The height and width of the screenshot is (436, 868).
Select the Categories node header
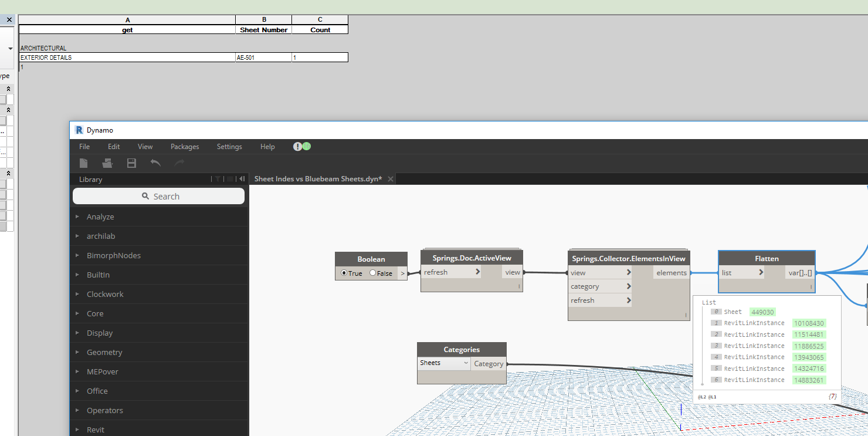[462, 350]
